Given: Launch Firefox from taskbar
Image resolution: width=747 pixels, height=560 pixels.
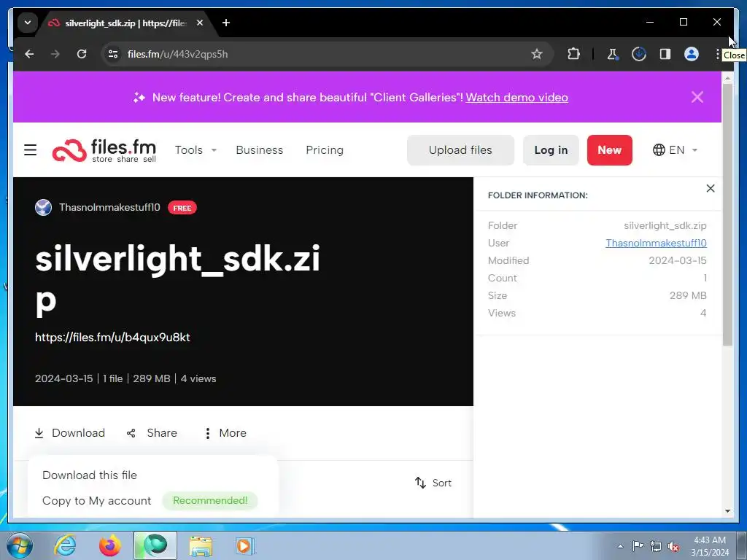Looking at the screenshot, I should click(x=109, y=545).
